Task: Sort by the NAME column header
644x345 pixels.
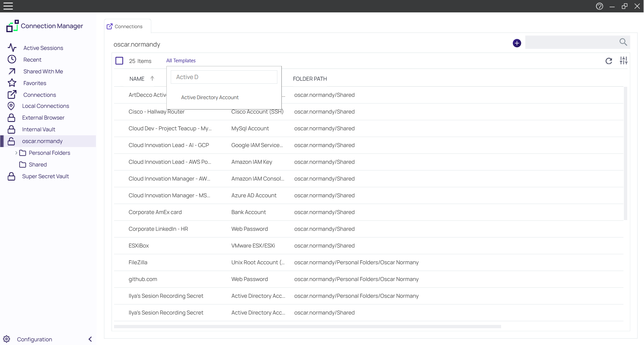Action: [137, 79]
